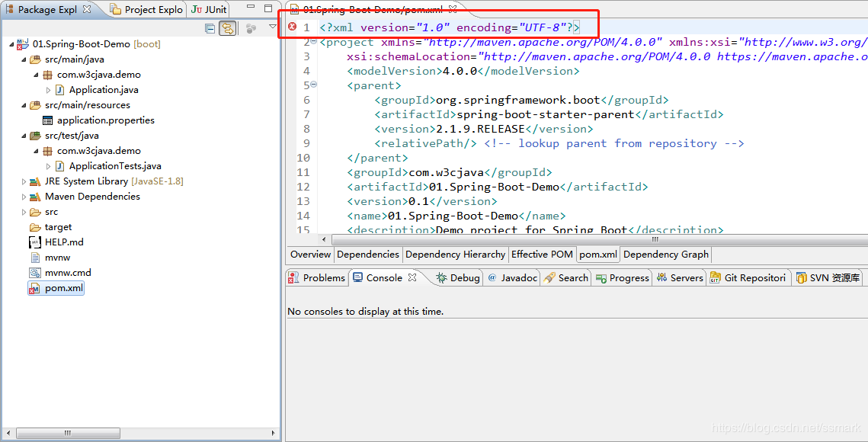Switch to the Progress view
This screenshot has width=868, height=442.
click(622, 278)
